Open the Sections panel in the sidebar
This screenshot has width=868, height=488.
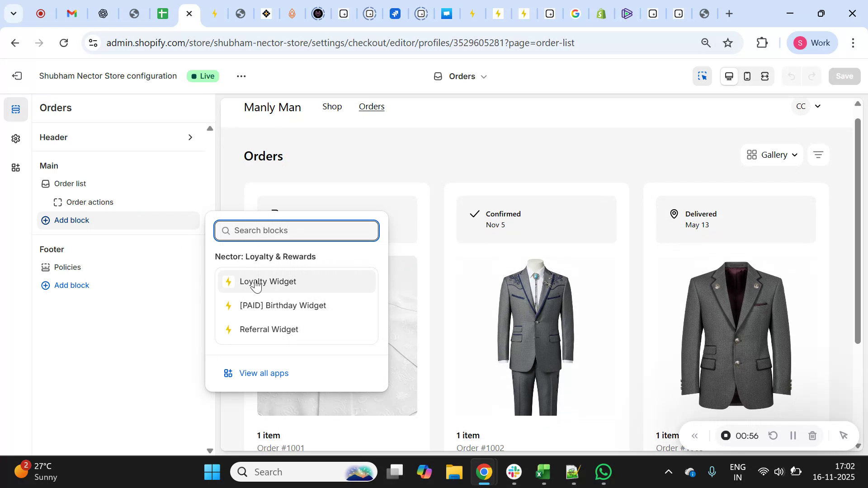click(x=16, y=108)
